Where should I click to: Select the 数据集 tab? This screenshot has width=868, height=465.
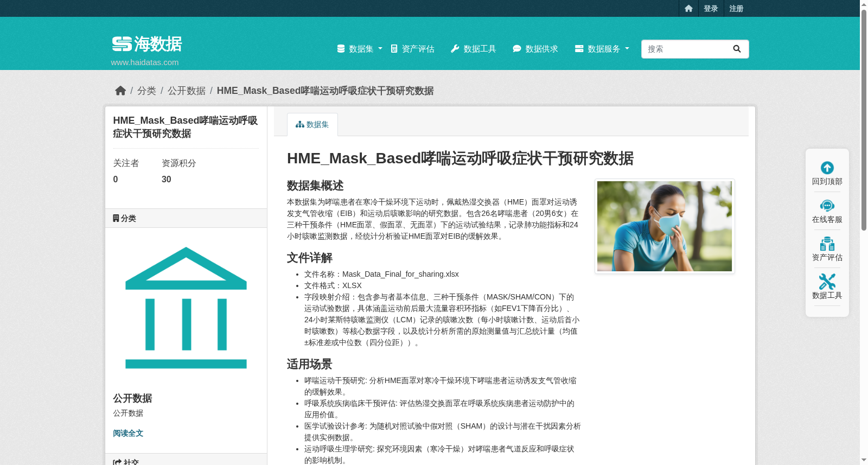pos(312,124)
